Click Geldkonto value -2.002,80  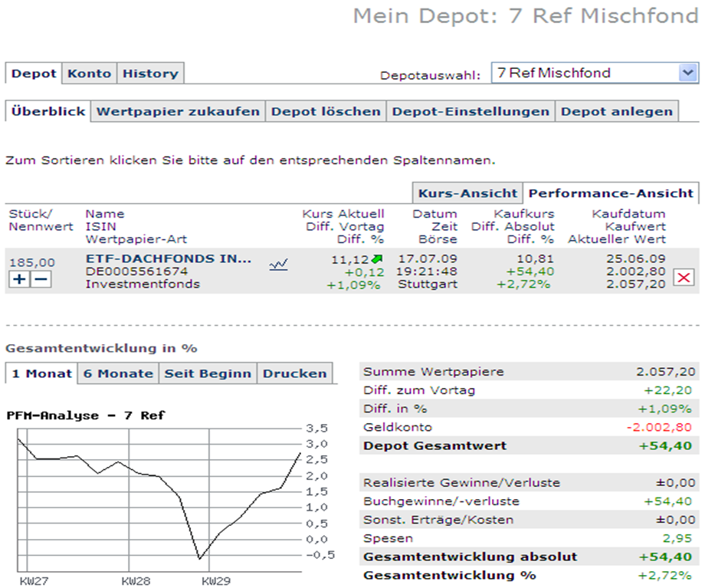[659, 427]
